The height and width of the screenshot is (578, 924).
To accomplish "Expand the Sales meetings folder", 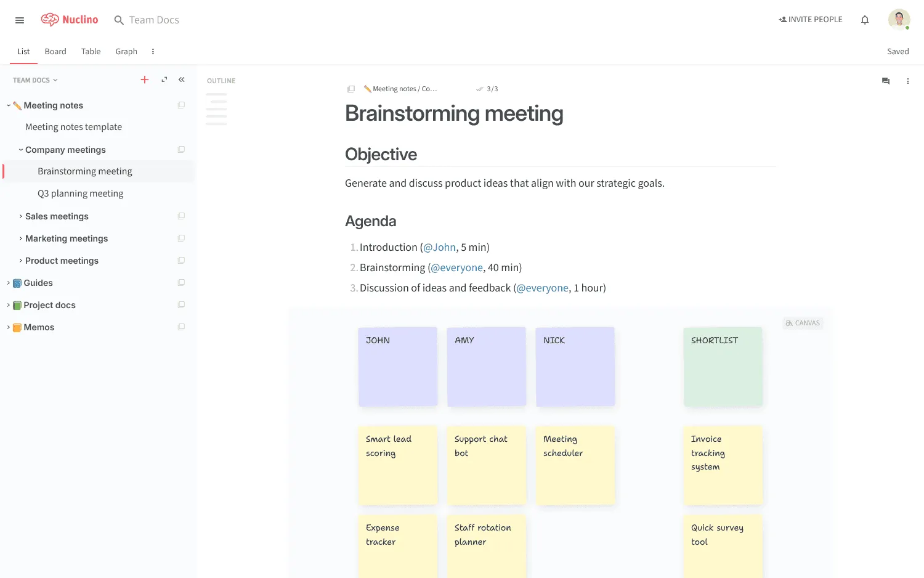I will tap(21, 216).
